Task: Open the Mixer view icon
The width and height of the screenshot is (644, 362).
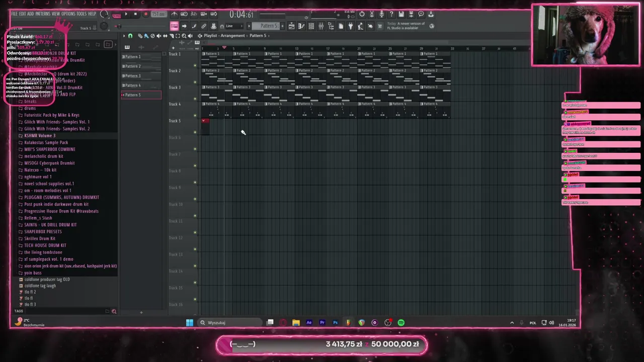Action: coord(321,26)
